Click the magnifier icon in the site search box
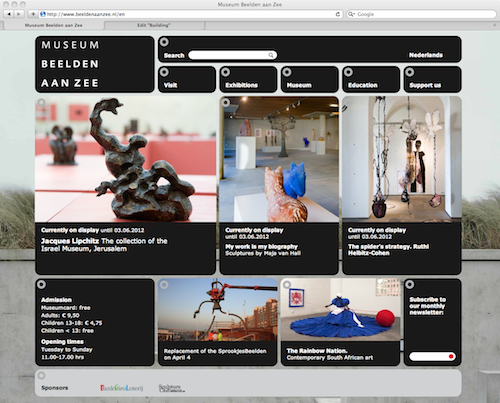Screen dimensions: 500x403 (x=271, y=55)
